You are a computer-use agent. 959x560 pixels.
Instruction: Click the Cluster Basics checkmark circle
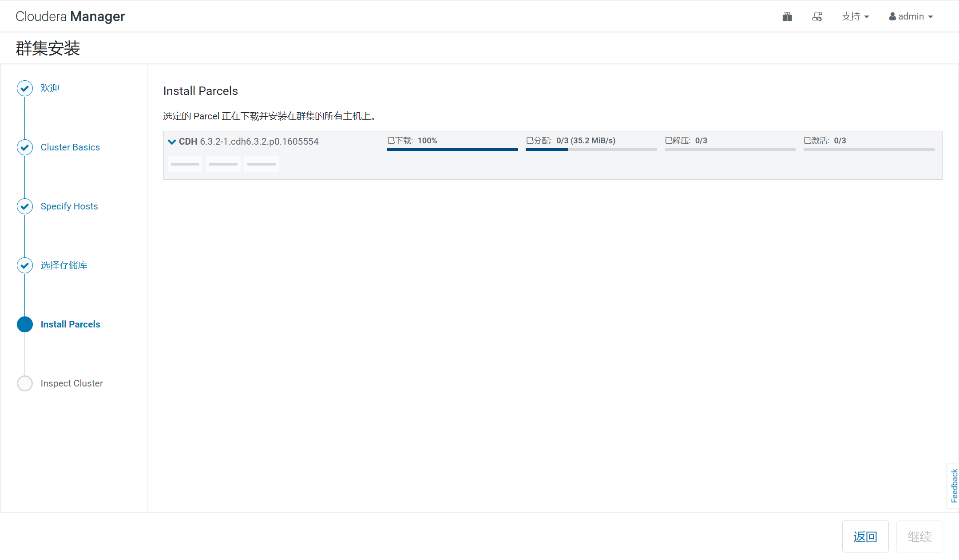pos(25,147)
